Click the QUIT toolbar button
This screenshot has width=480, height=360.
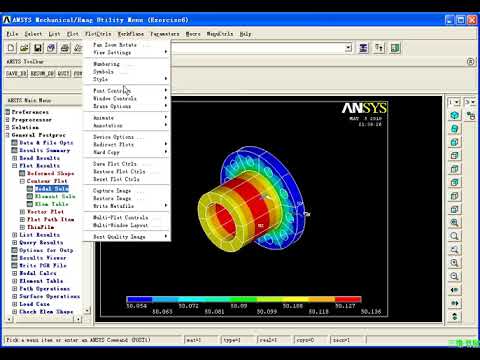(63, 73)
